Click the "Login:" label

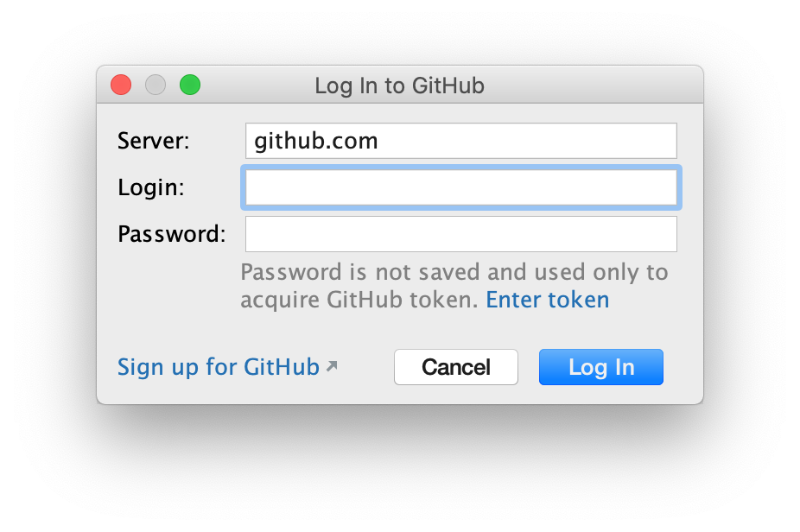(x=151, y=187)
